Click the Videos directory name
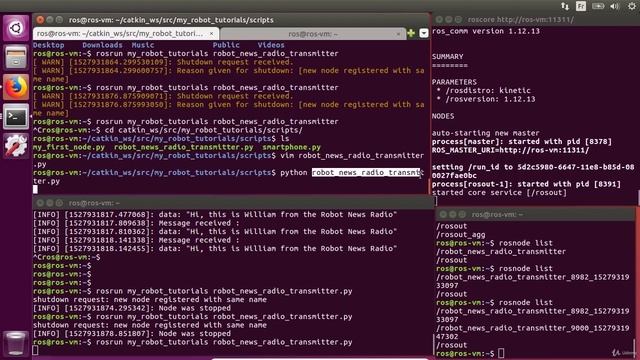 [271, 45]
